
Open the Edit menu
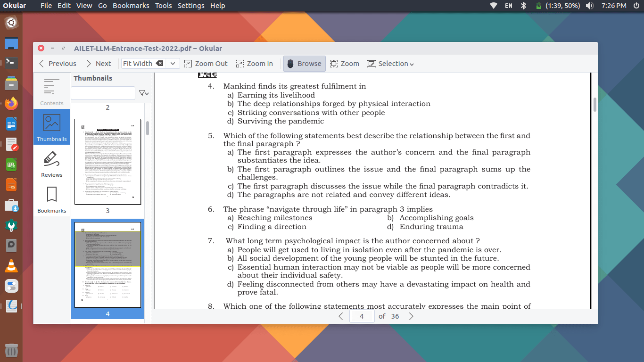click(x=64, y=6)
